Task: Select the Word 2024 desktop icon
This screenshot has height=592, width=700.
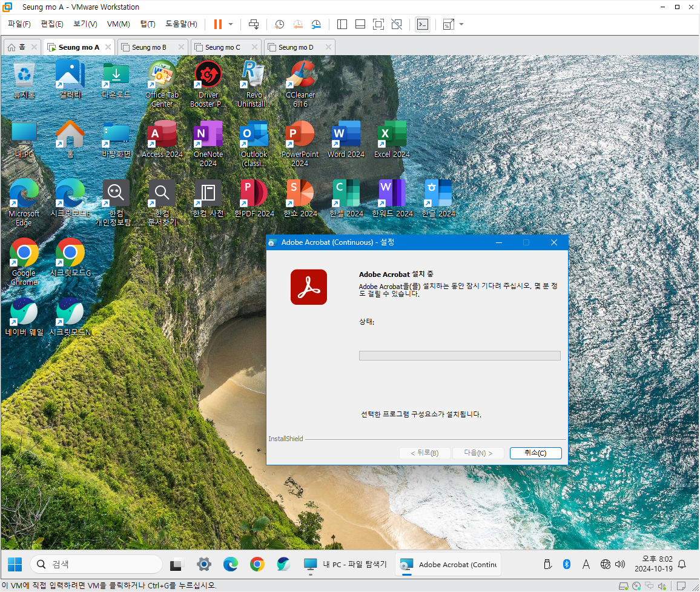Action: click(x=346, y=139)
